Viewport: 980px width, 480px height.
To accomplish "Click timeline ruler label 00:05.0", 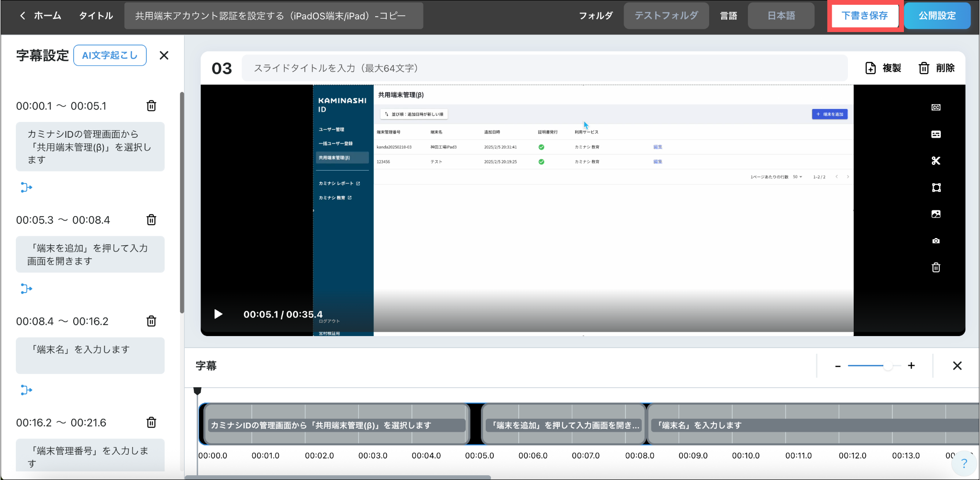I will pyautogui.click(x=479, y=456).
